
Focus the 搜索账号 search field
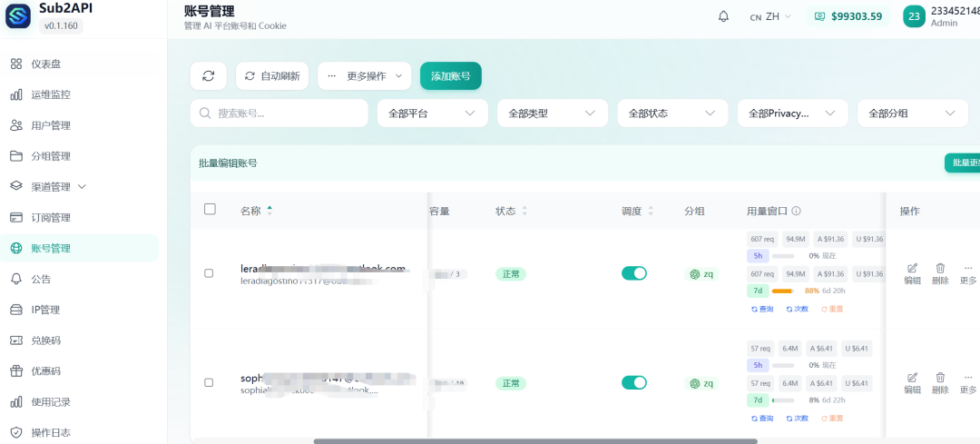coord(279,113)
